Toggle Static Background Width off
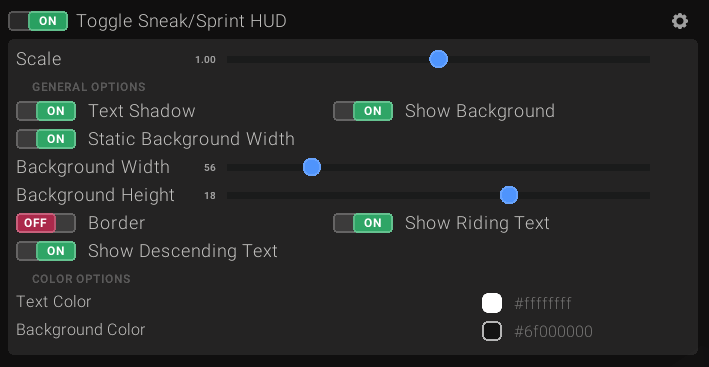This screenshot has height=367, width=709. [46, 139]
